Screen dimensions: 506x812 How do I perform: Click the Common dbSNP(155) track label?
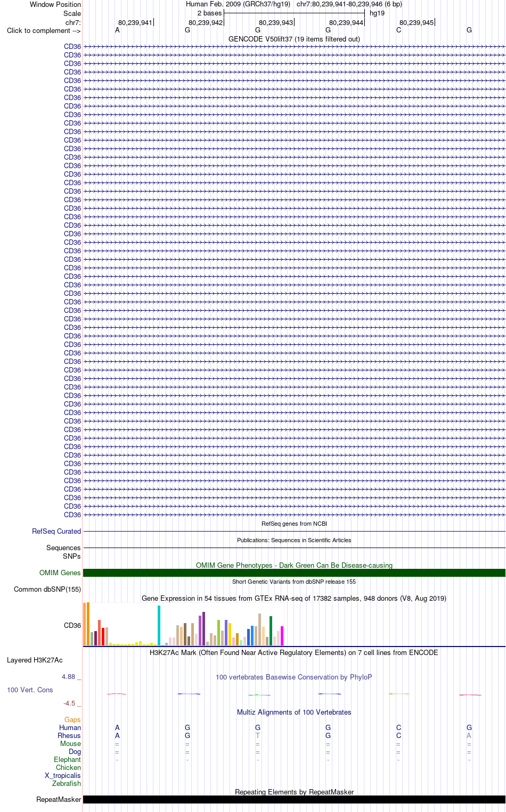click(x=47, y=589)
